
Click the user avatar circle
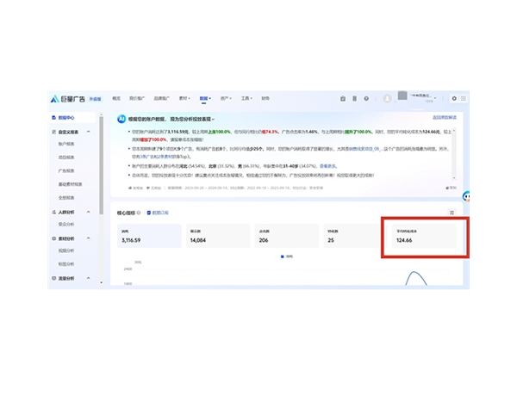click(x=387, y=98)
